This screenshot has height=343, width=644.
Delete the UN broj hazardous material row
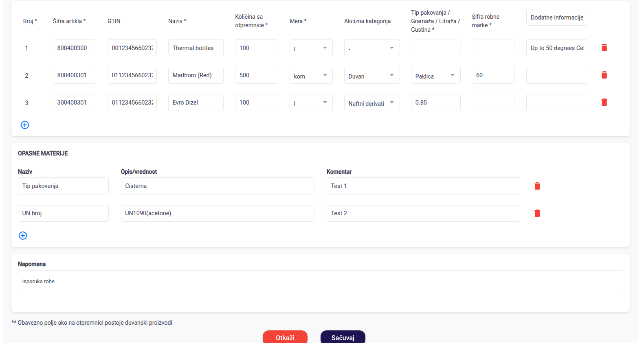point(537,213)
